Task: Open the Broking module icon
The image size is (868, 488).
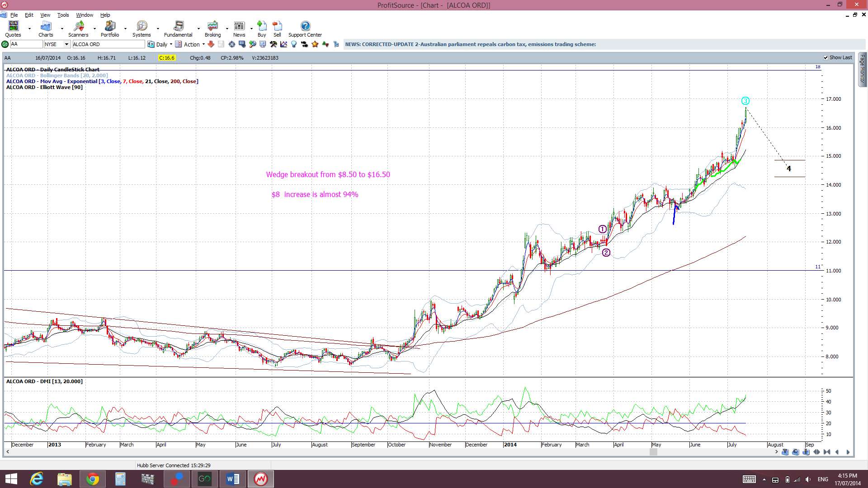Action: pos(212,26)
